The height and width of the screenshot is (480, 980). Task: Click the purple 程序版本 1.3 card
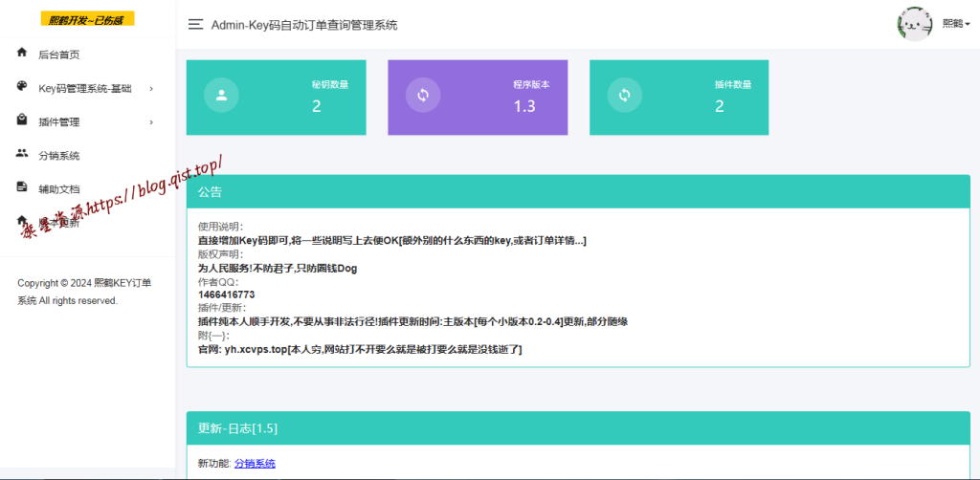pos(477,97)
